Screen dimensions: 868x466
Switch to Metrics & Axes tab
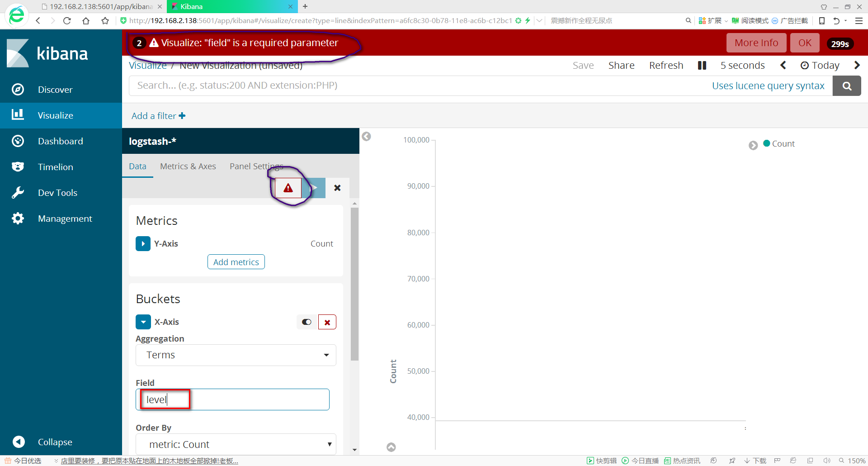pyautogui.click(x=188, y=166)
